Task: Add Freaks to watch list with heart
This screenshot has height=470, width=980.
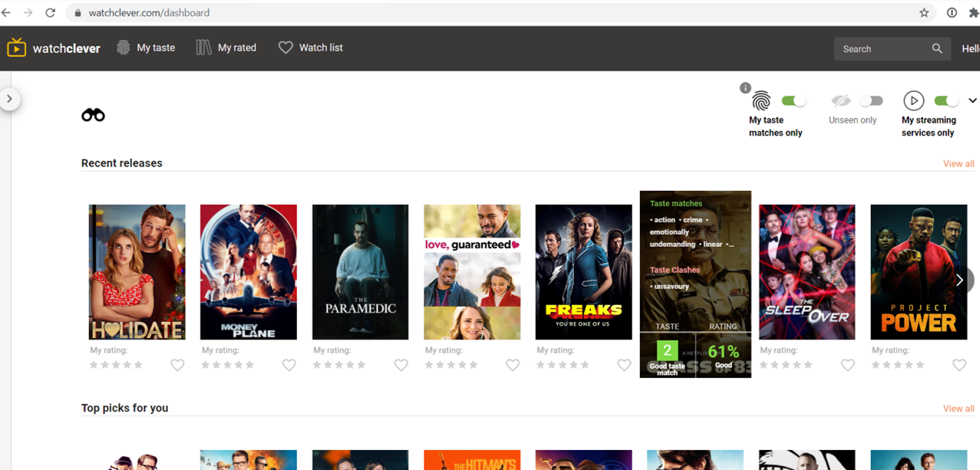Action: [625, 365]
